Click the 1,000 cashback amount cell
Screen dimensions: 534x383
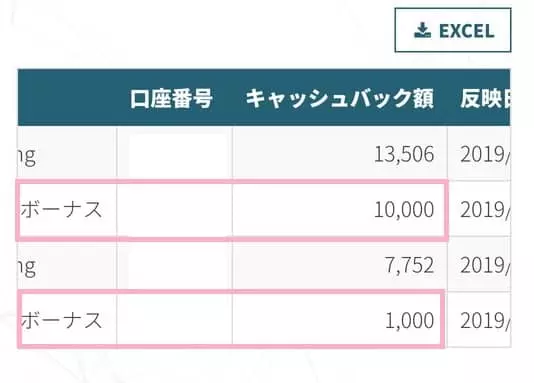(340, 320)
